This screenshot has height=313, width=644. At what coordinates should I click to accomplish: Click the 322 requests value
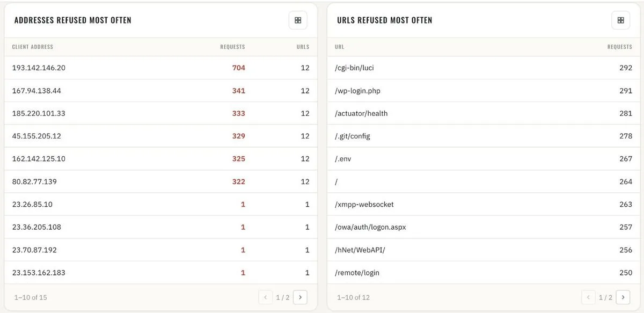click(239, 181)
